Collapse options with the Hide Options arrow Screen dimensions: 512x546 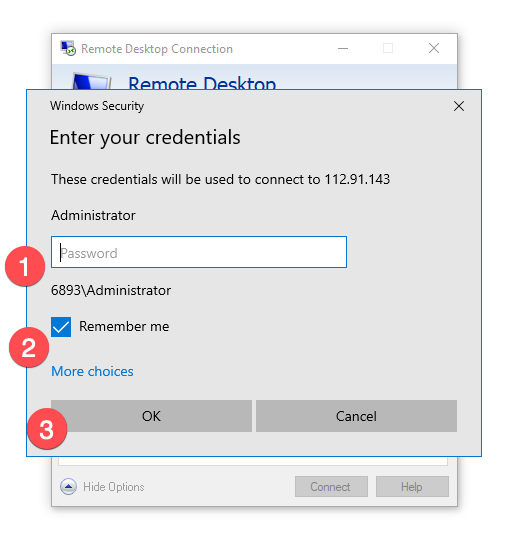point(68,486)
